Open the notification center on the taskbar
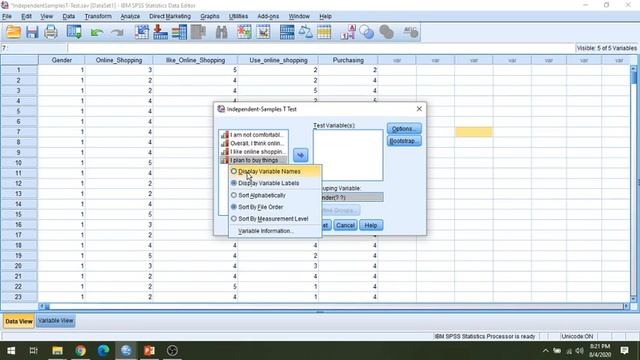 click(x=624, y=351)
